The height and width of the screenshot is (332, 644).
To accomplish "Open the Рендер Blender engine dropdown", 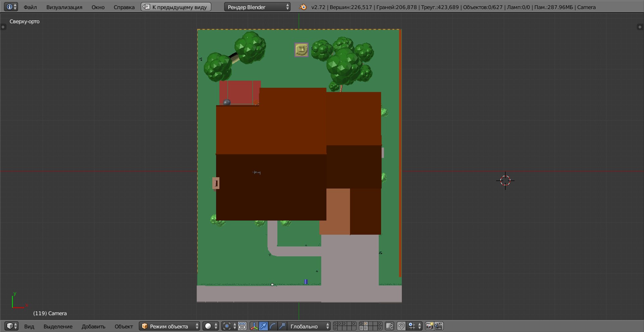I will coord(257,7).
